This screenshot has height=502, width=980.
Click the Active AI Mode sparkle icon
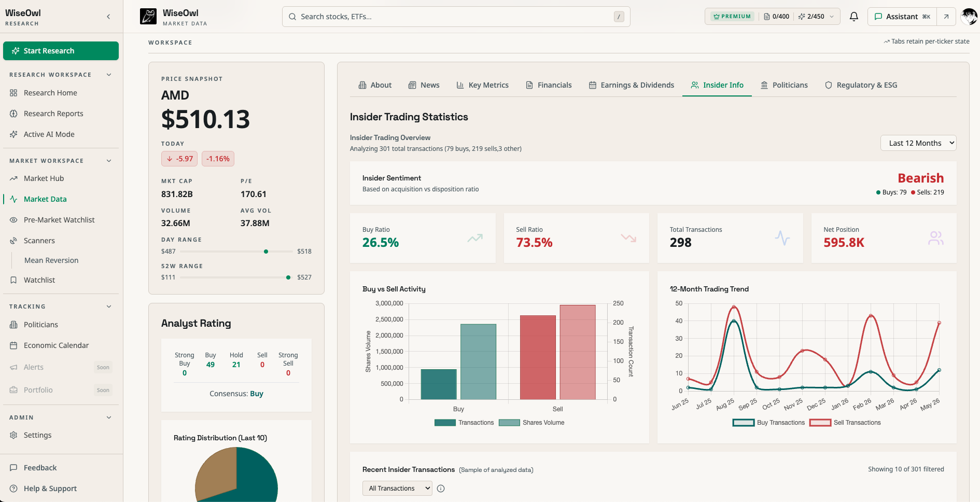(x=13, y=134)
